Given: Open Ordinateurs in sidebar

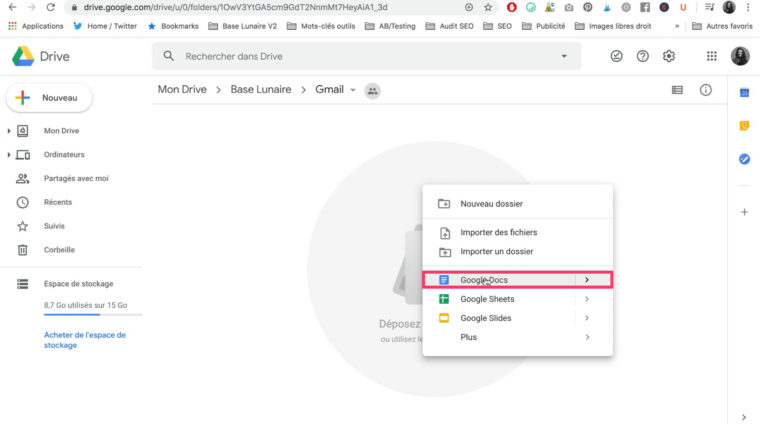Looking at the screenshot, I should pyautogui.click(x=64, y=155).
